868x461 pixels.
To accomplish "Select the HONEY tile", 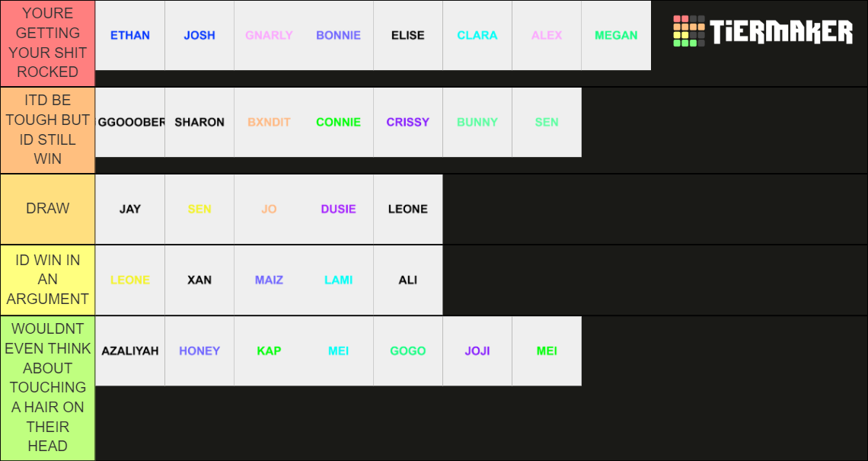I will pos(199,351).
